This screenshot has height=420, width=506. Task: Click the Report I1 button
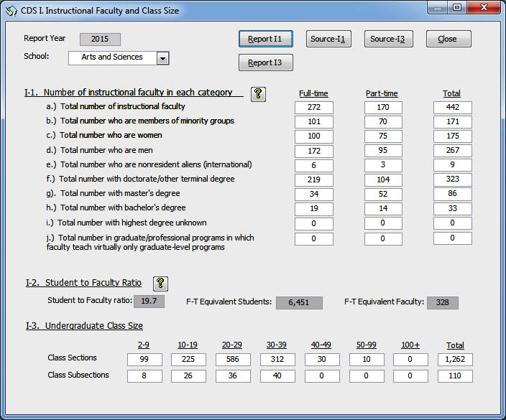coord(265,39)
